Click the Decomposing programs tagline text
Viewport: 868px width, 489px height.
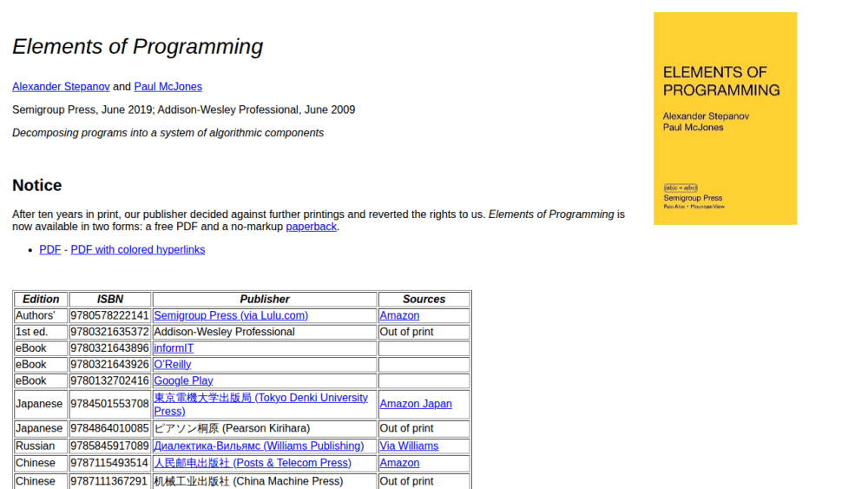168,133
